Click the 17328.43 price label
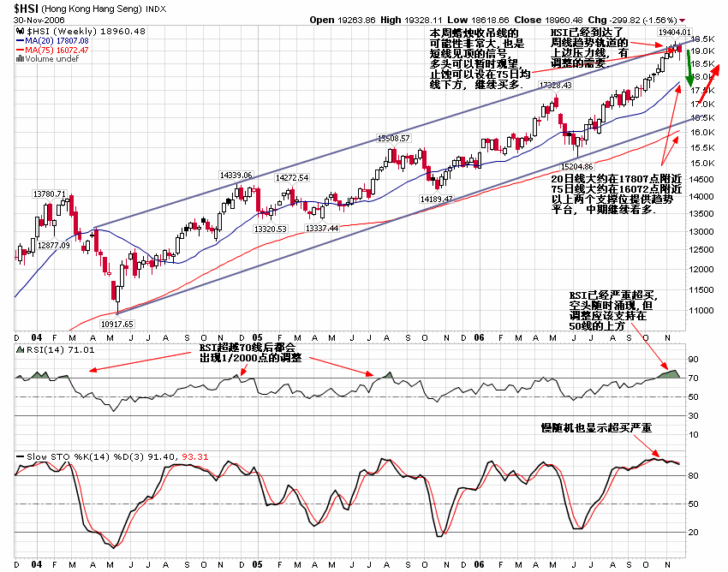Screen dimensions: 728x572 [x=555, y=85]
